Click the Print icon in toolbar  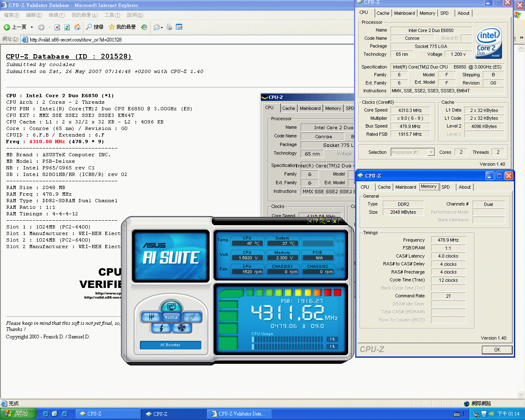pos(169,27)
